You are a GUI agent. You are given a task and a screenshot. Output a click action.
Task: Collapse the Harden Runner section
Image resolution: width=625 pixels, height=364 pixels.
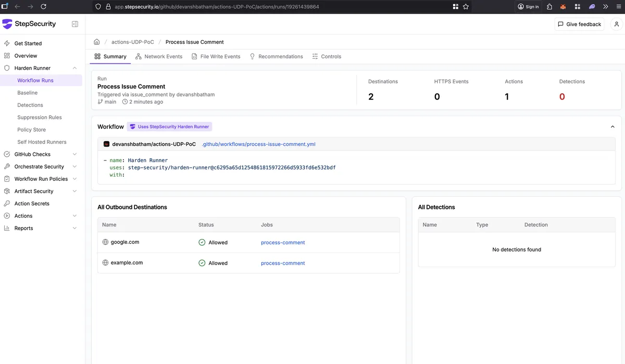74,68
